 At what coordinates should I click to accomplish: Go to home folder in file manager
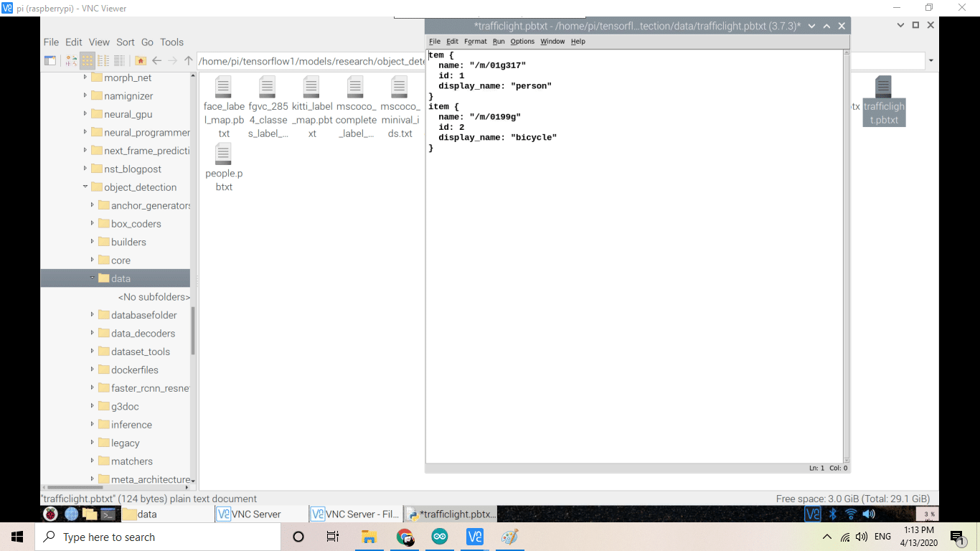[x=141, y=61]
